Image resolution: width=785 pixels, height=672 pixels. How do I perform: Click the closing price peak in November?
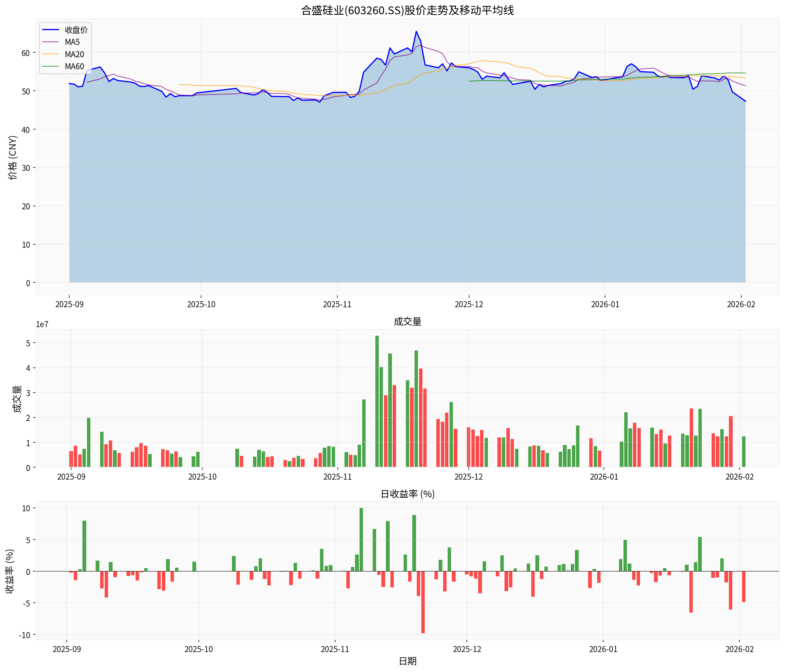[x=416, y=32]
